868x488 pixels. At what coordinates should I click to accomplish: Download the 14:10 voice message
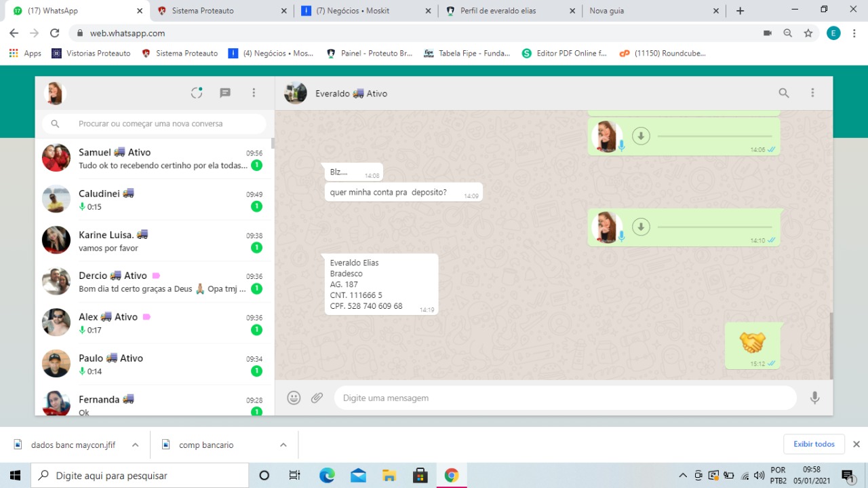click(x=641, y=227)
